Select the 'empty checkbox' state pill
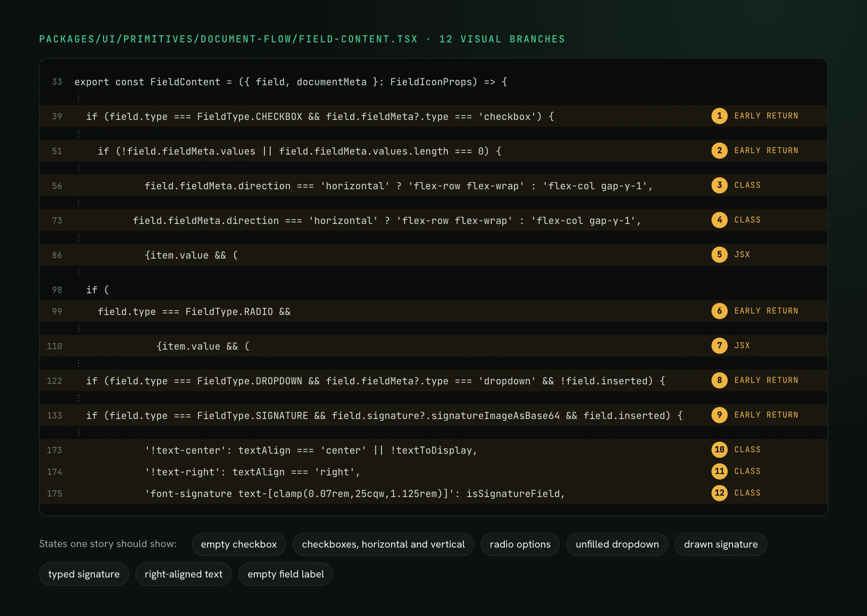 pyautogui.click(x=239, y=544)
